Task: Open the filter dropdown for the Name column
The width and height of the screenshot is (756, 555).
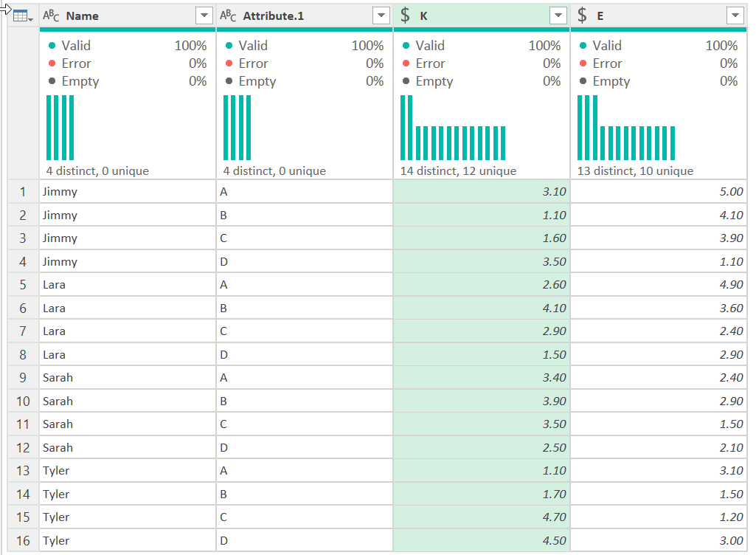Action: (204, 16)
